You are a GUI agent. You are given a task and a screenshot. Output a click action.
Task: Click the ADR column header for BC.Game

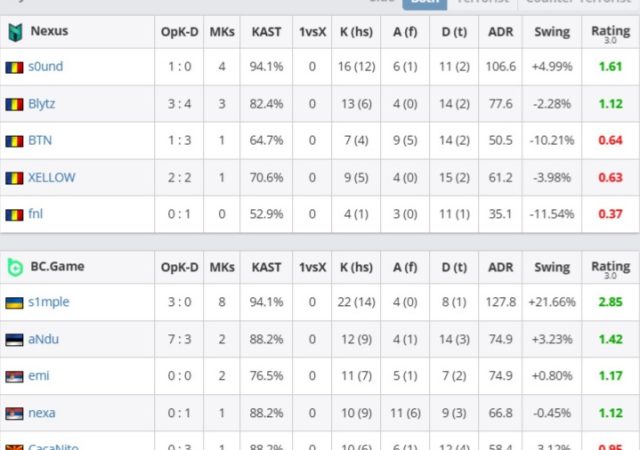click(500, 267)
